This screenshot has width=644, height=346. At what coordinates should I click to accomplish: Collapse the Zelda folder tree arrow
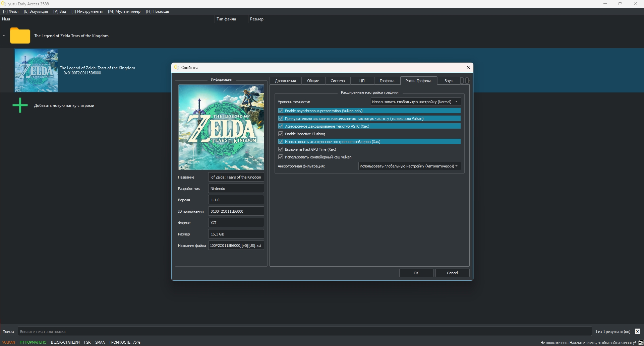tap(4, 36)
